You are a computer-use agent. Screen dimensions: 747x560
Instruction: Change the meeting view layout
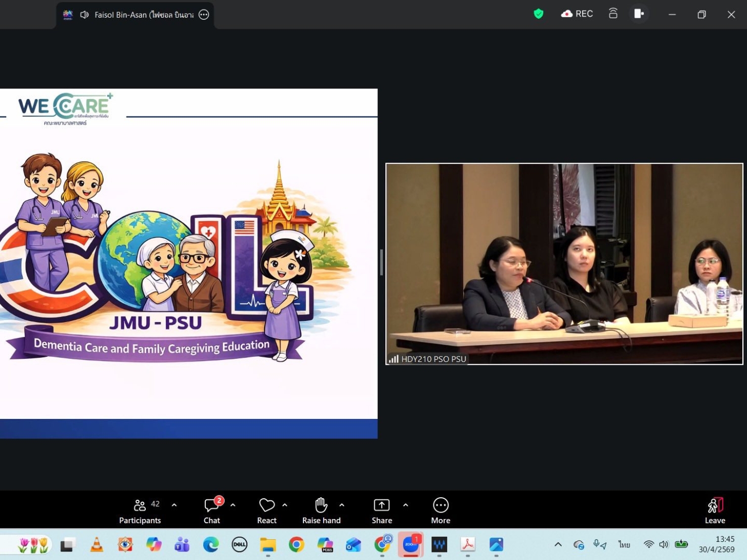639,14
